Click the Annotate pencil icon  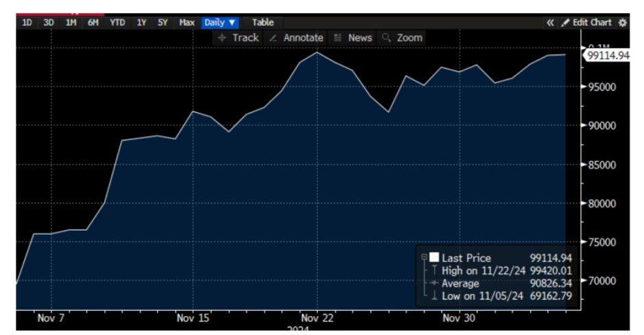click(x=274, y=38)
